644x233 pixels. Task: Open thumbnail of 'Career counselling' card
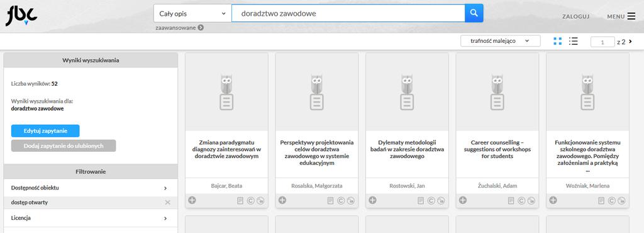[x=497, y=92]
